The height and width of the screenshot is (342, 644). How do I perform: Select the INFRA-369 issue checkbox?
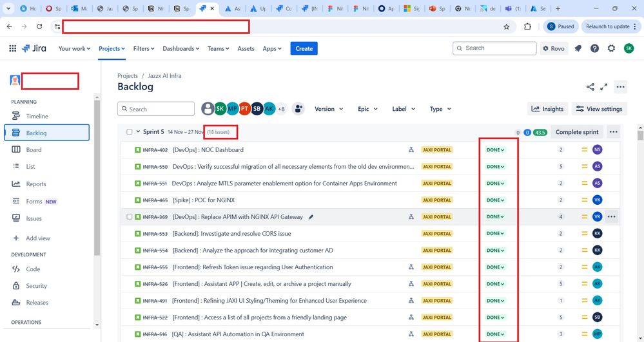click(x=130, y=217)
